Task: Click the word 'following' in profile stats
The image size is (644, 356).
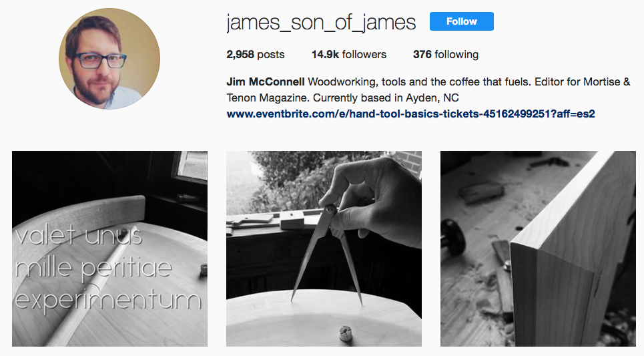Action: 456,54
